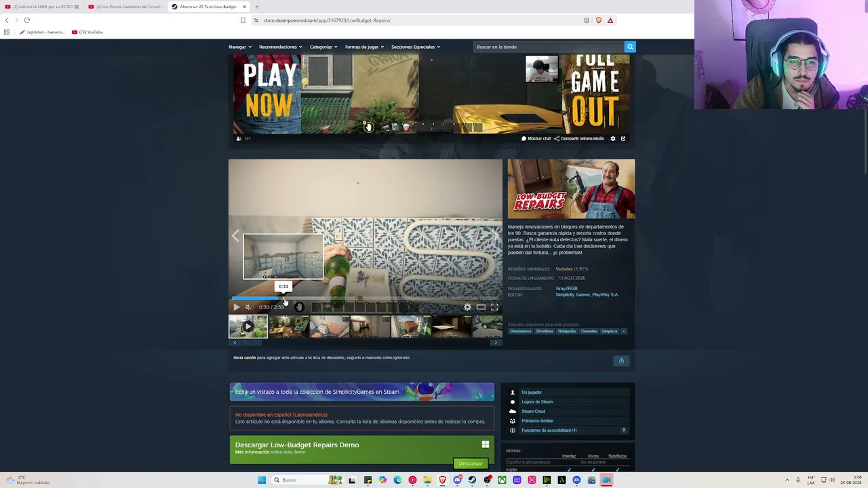Open the Brave Shields lion icon

point(598,20)
